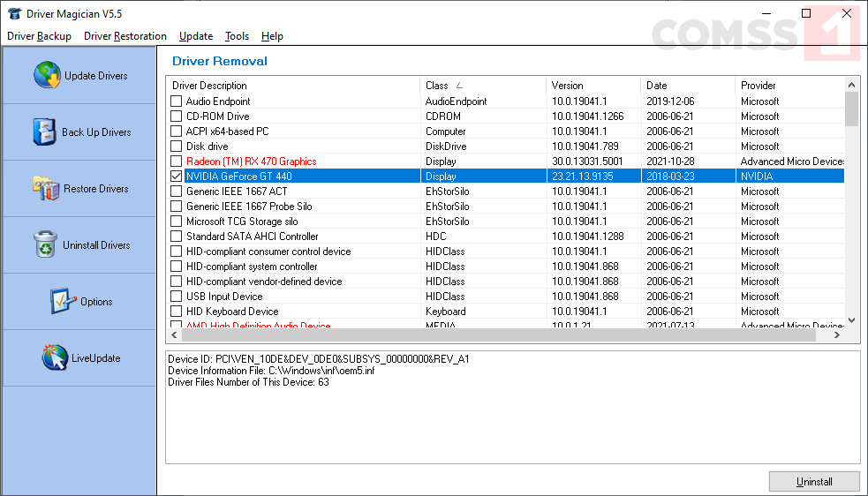Open the Options sidebar entry
This screenshot has height=496, width=868.
[x=79, y=302]
